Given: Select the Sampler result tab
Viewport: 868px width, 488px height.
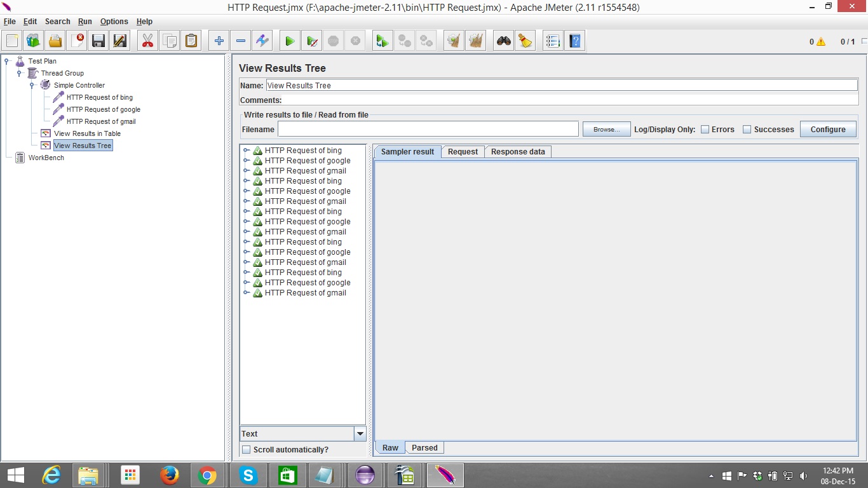Looking at the screenshot, I should click(x=407, y=152).
